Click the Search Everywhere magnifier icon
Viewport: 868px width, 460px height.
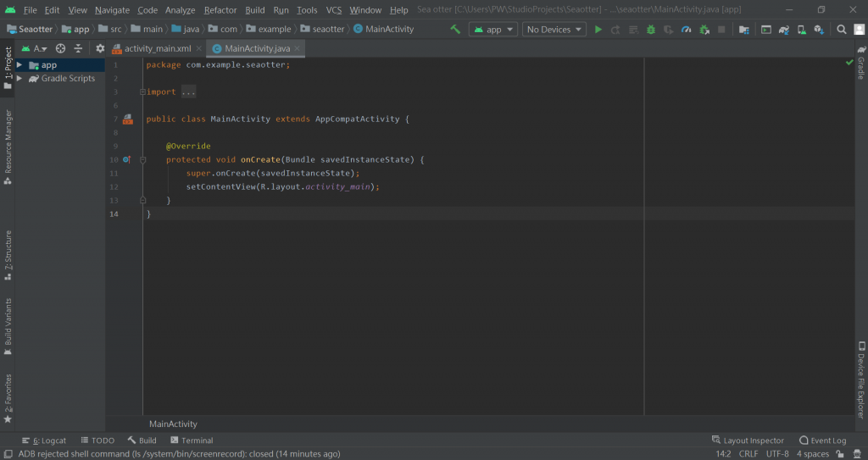pyautogui.click(x=842, y=29)
